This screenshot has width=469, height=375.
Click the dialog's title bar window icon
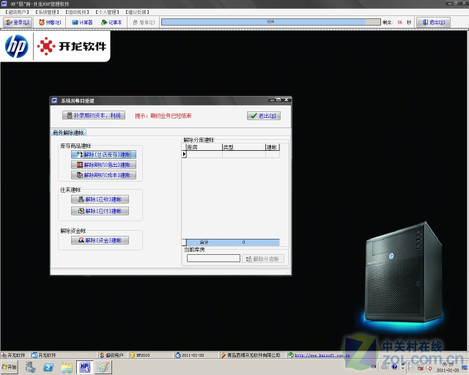[55, 100]
